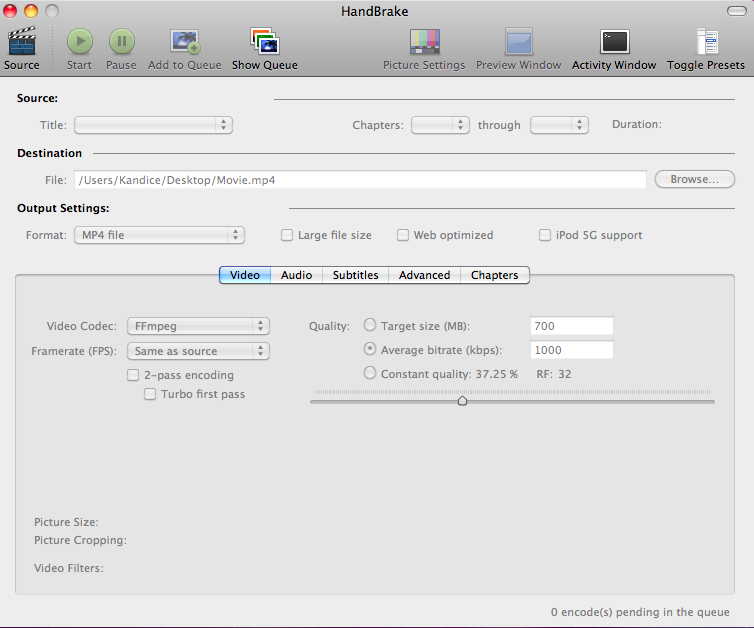The image size is (754, 628).
Task: Click the Add to Queue icon
Action: pyautogui.click(x=185, y=41)
